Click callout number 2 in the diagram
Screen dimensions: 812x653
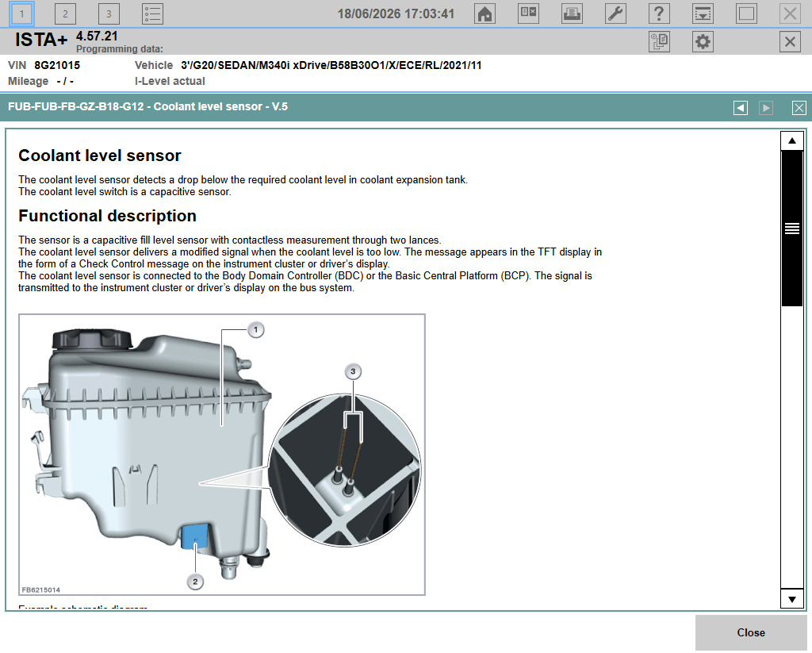point(195,582)
